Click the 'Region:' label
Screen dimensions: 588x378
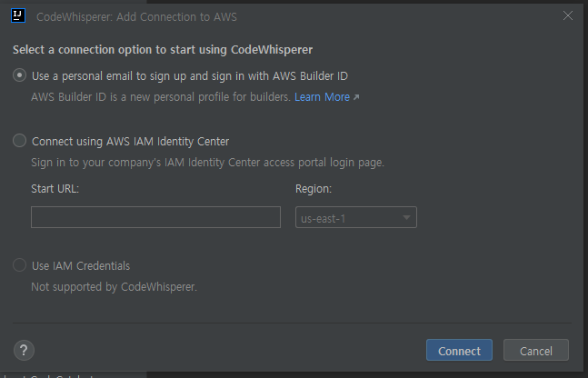314,188
